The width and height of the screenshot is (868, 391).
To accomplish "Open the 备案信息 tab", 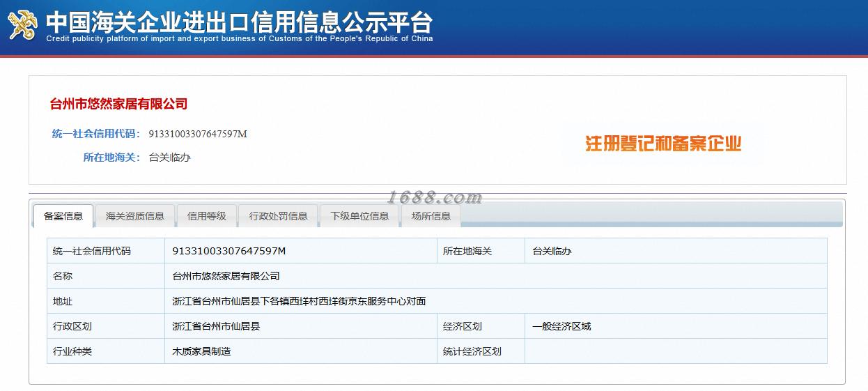I will coord(63,216).
